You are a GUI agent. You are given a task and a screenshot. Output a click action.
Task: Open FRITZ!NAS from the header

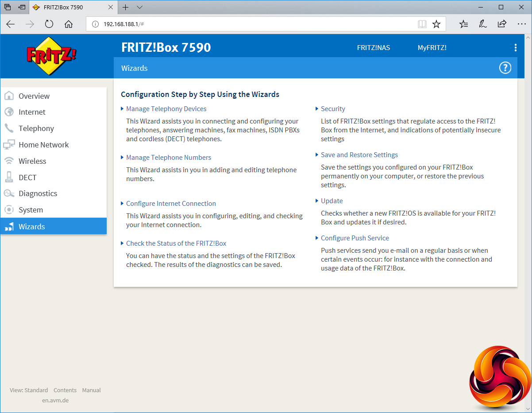click(374, 48)
